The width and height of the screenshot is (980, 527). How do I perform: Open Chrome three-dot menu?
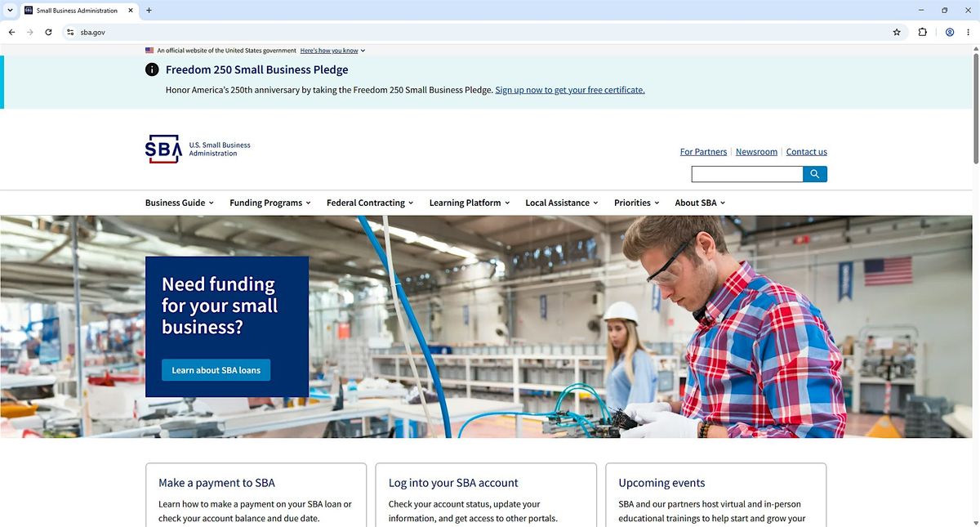968,33
